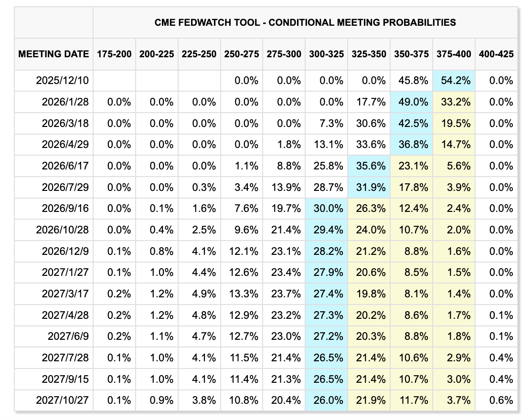Click the 49.0% highlighted cell
Viewport: 532px width, 420px height.
[x=411, y=102]
